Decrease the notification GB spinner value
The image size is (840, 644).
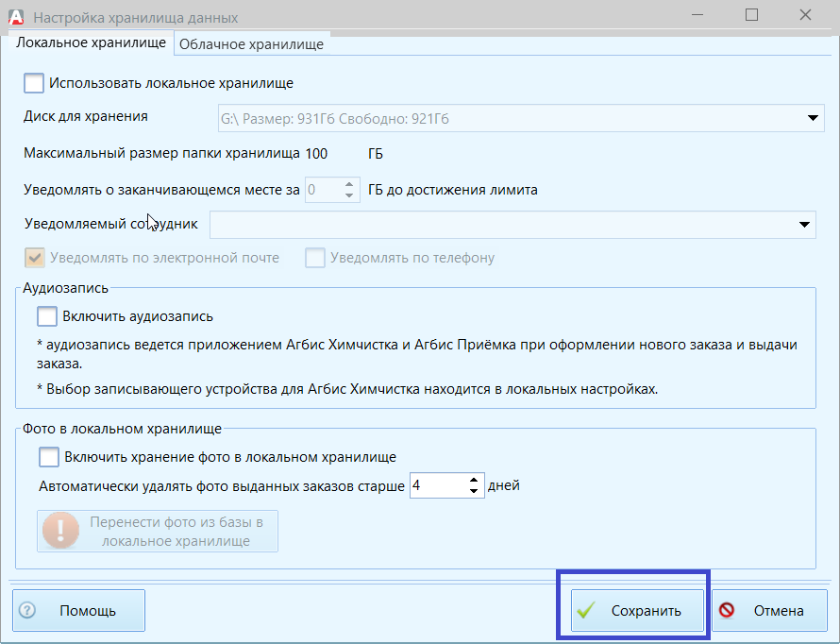tap(349, 195)
